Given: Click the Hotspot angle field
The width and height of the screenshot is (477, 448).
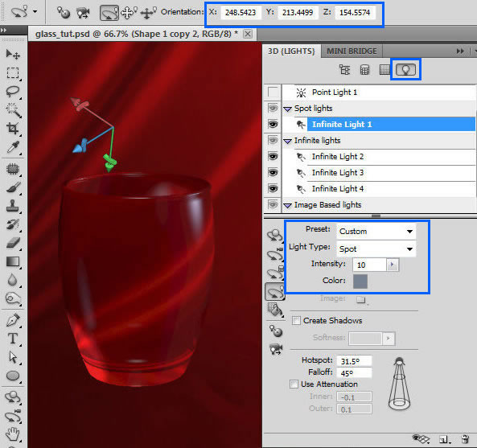Looking at the screenshot, I should click(x=354, y=361).
